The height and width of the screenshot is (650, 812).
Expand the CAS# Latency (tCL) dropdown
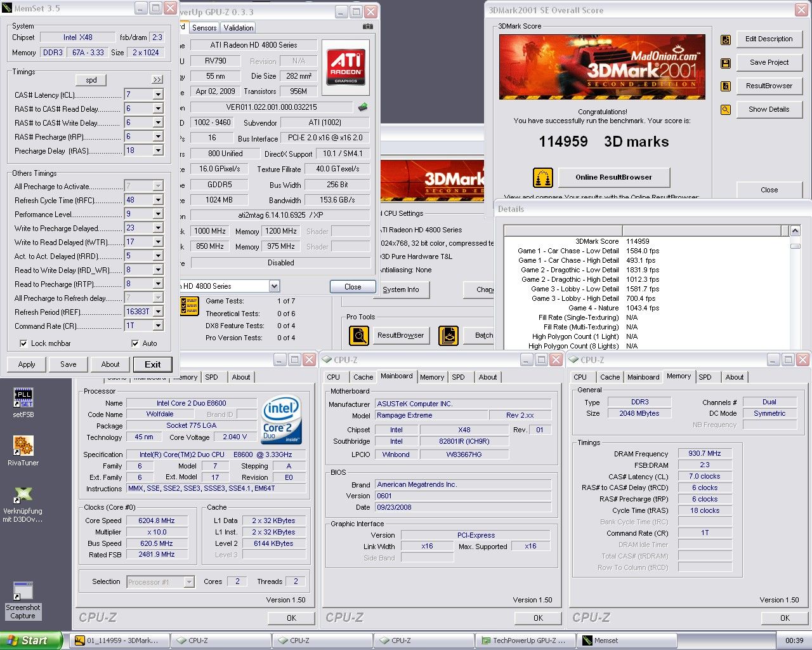point(158,95)
